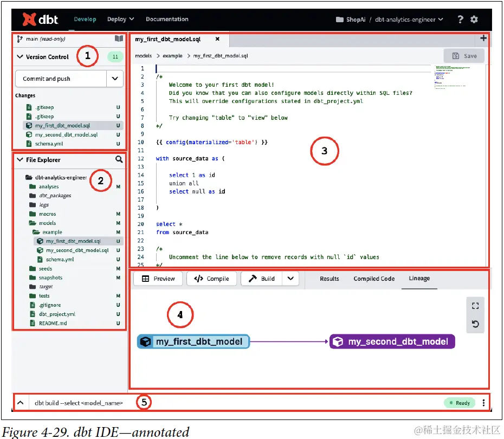The width and height of the screenshot is (504, 439).
Task: Click the Save button
Action: (464, 56)
